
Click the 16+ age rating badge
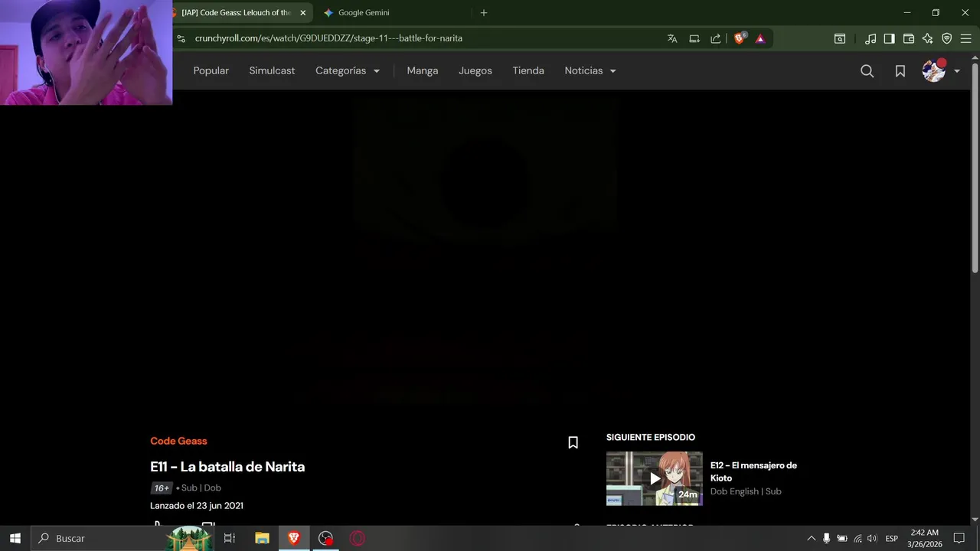point(161,488)
